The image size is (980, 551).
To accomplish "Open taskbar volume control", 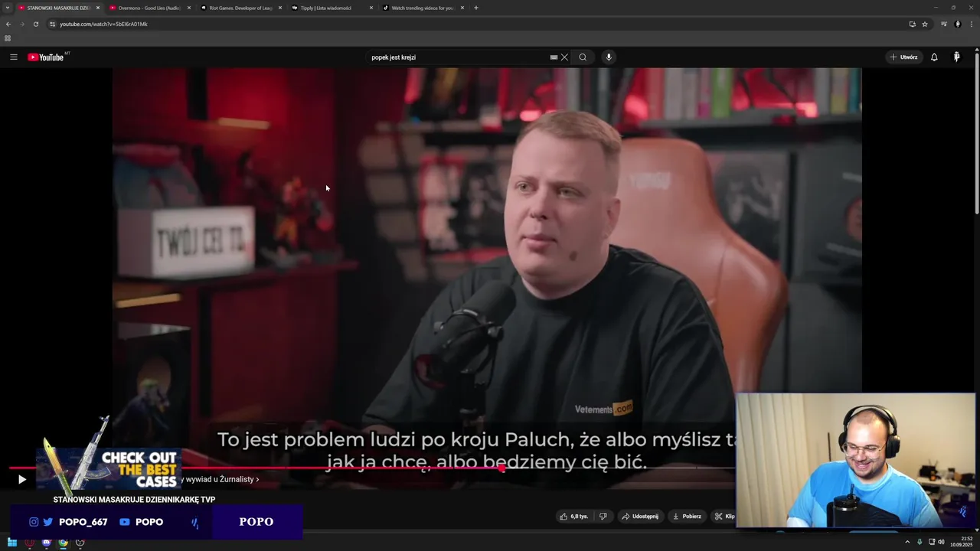I will click(x=941, y=542).
